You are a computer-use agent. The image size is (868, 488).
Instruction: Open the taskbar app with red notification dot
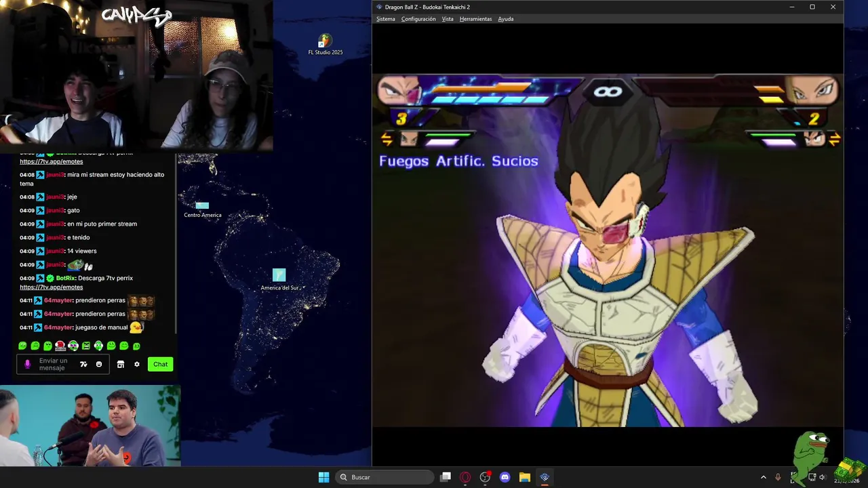tap(485, 477)
